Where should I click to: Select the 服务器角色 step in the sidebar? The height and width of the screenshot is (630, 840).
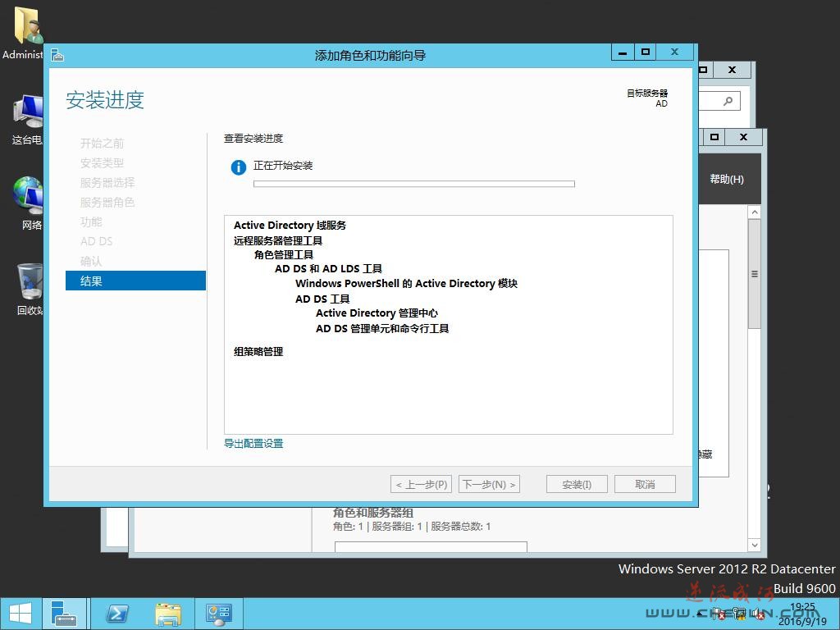(107, 203)
